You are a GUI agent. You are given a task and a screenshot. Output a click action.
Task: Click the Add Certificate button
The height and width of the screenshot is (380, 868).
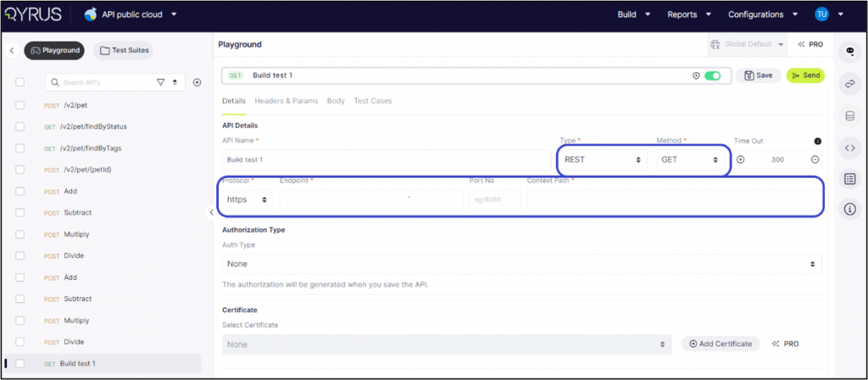pos(720,344)
